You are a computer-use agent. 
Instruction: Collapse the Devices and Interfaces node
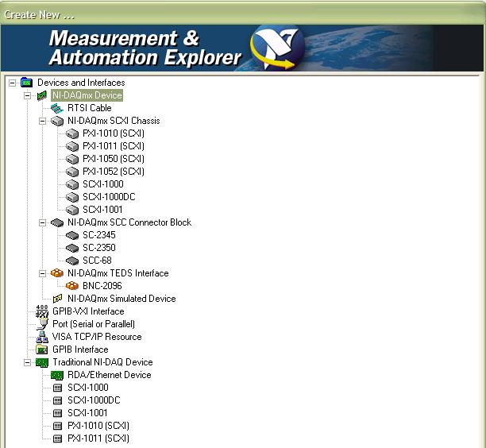[12, 83]
